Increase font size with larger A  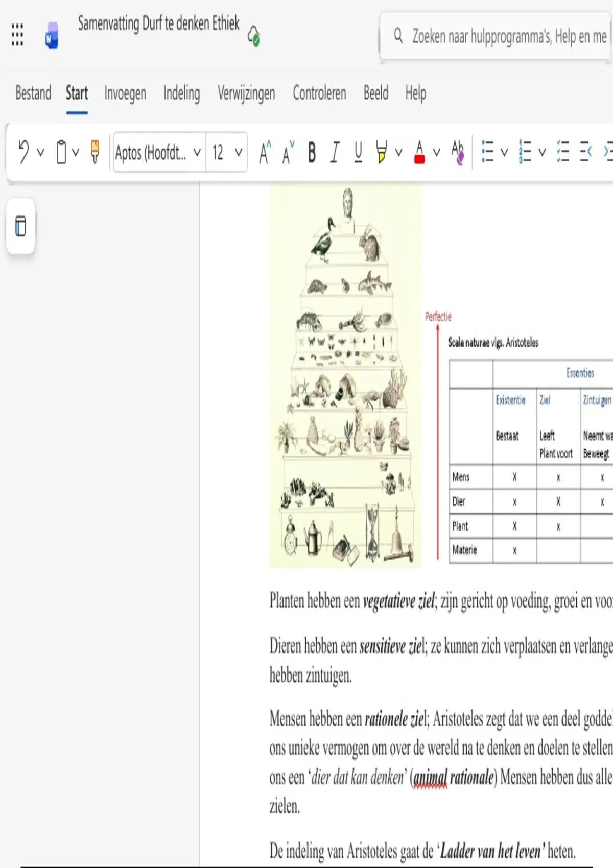click(265, 152)
